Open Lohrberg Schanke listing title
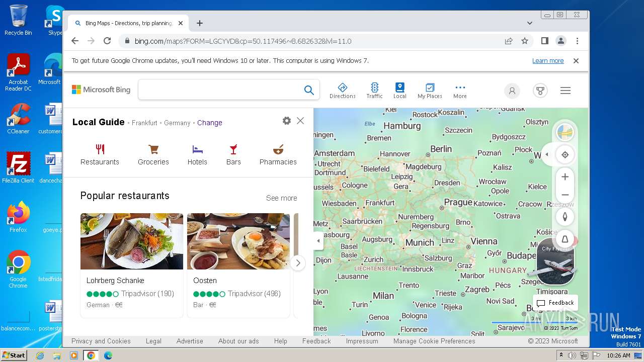The width and height of the screenshot is (644, 362). pyautogui.click(x=115, y=281)
